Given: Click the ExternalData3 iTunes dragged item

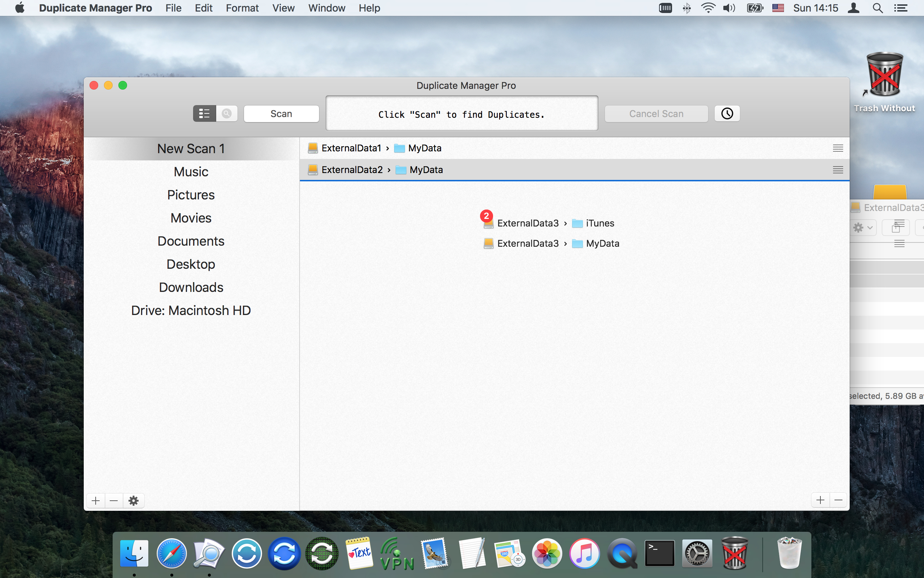Looking at the screenshot, I should click(x=549, y=223).
